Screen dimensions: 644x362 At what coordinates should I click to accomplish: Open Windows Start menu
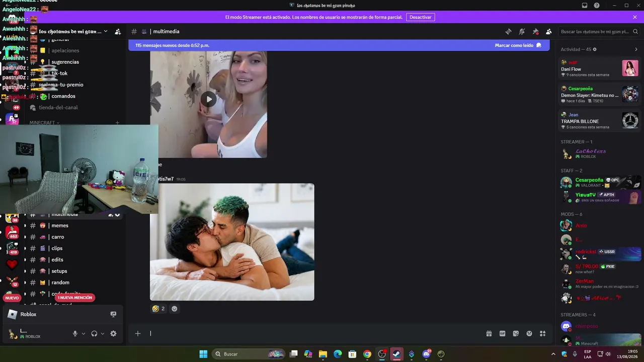tap(203, 354)
